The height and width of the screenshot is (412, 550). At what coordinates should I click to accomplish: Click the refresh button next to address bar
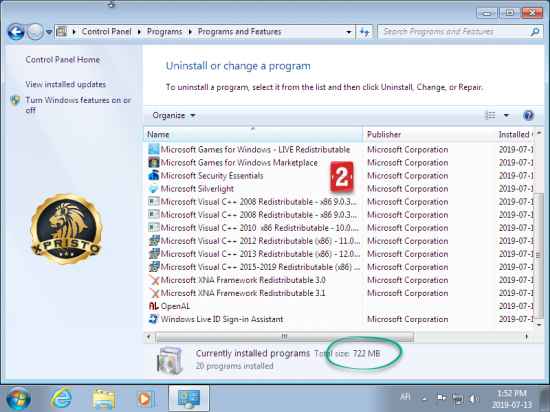(x=365, y=32)
